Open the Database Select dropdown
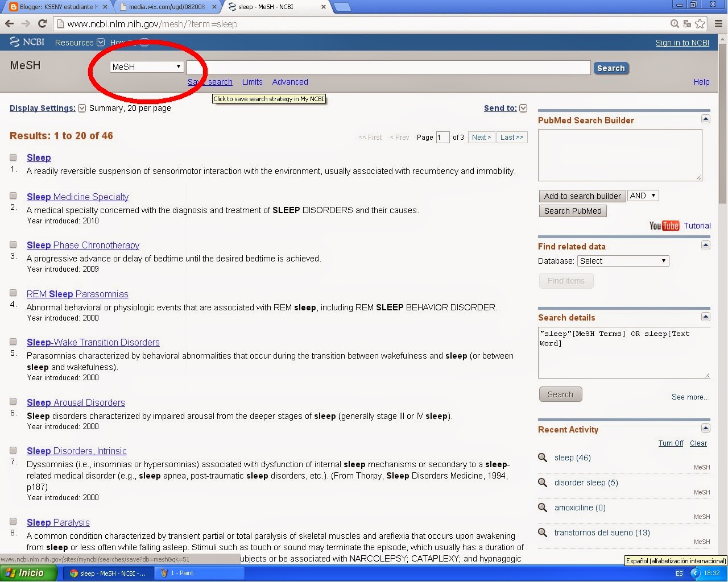 (x=622, y=261)
